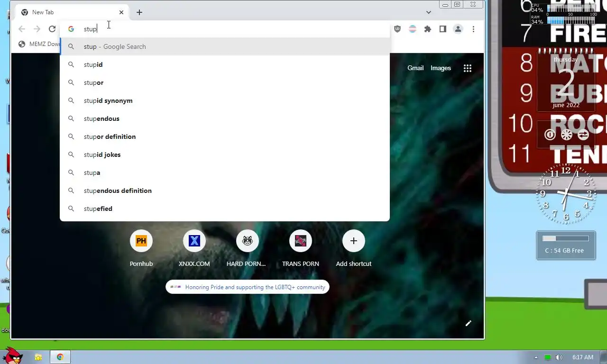Select the "stupendous" suggestion

(225, 118)
